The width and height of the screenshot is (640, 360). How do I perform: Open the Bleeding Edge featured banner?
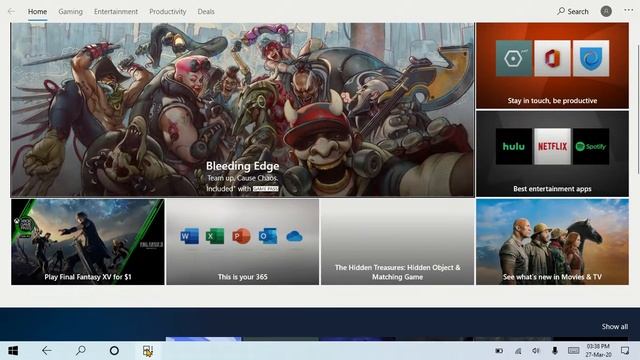pyautogui.click(x=242, y=110)
